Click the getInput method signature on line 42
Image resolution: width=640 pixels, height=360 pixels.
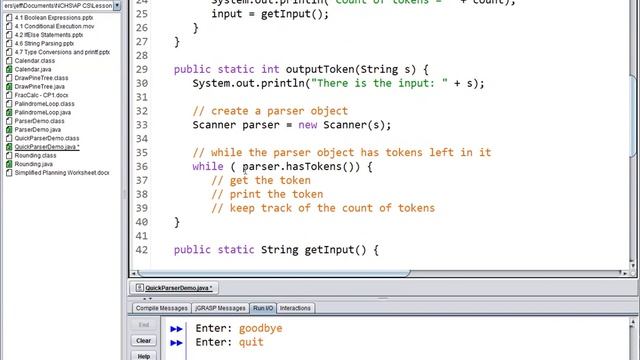tap(276, 250)
